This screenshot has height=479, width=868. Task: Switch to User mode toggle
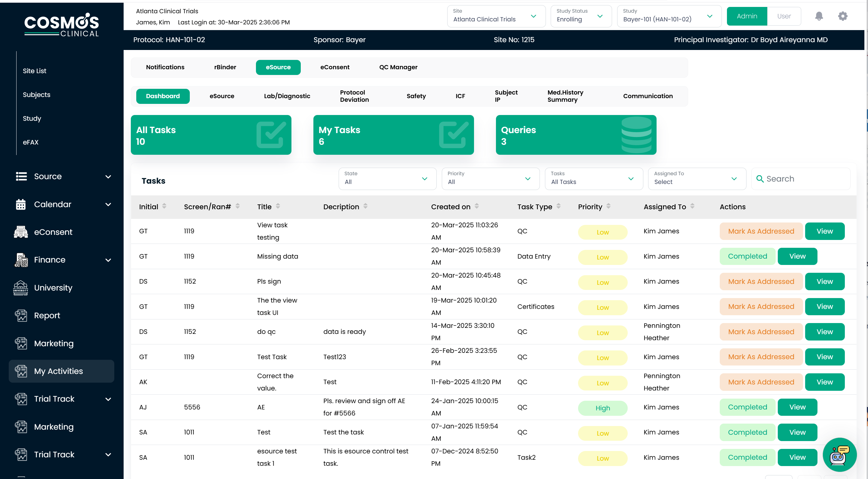[784, 16]
